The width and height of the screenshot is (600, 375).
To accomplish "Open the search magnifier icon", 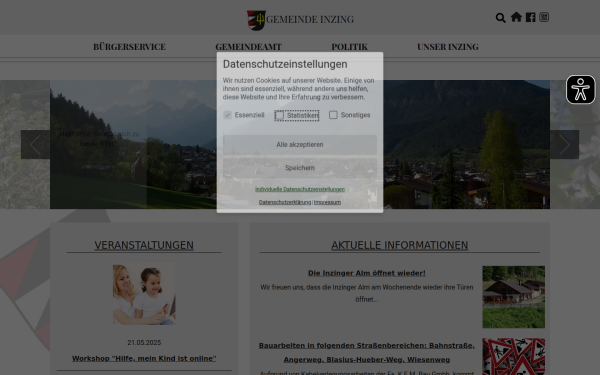I will point(501,18).
